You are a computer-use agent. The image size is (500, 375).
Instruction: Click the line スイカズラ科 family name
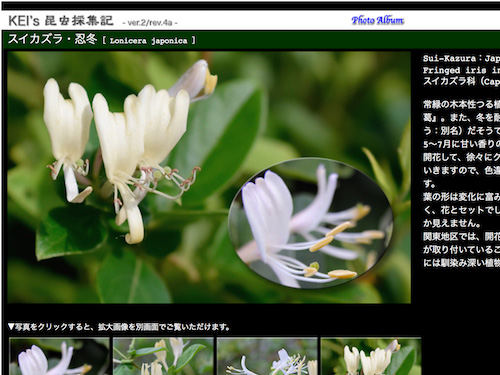(461, 82)
